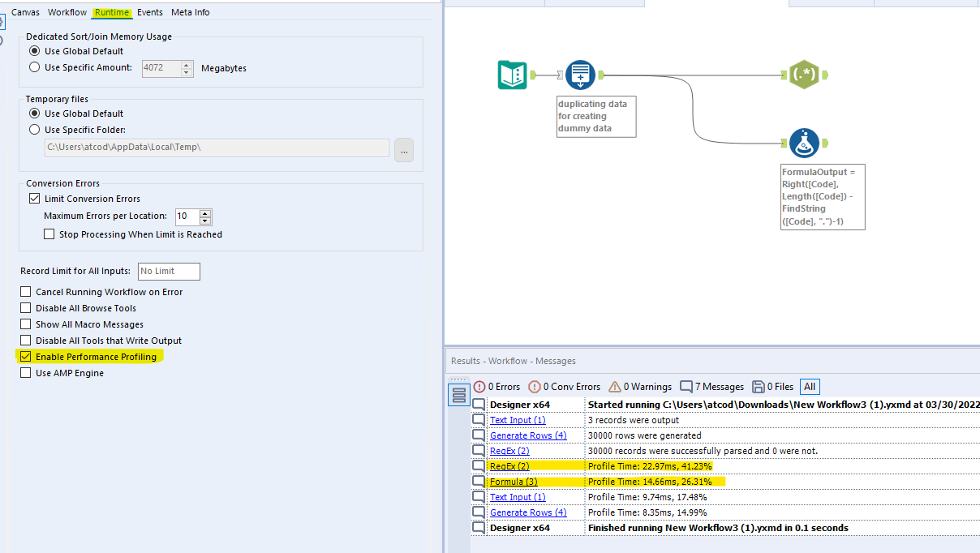Click the 7 Messages filter icon
Image resolution: width=980 pixels, height=553 pixels.
(x=687, y=386)
